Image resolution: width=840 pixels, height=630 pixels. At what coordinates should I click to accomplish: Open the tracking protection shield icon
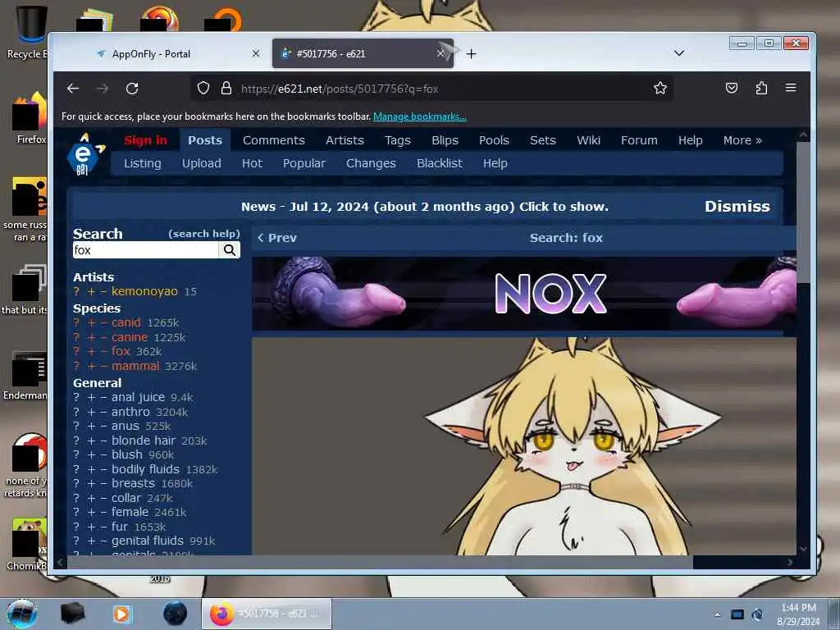coord(203,89)
